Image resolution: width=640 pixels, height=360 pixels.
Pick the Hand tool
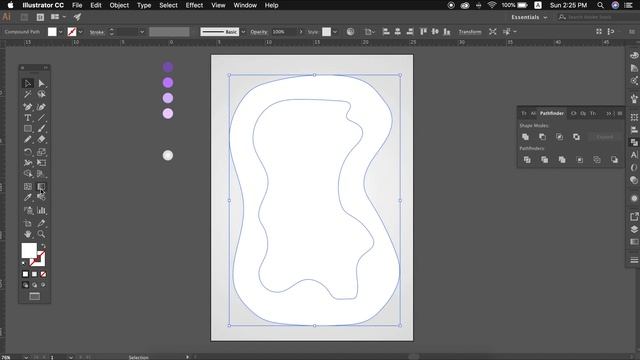[x=28, y=234]
